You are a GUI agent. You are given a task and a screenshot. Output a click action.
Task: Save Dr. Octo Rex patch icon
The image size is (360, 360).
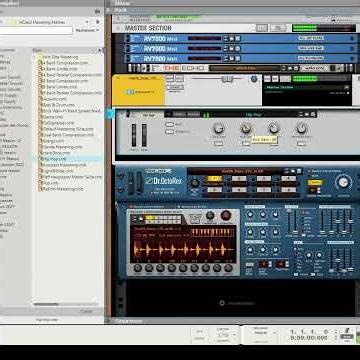(x=299, y=171)
